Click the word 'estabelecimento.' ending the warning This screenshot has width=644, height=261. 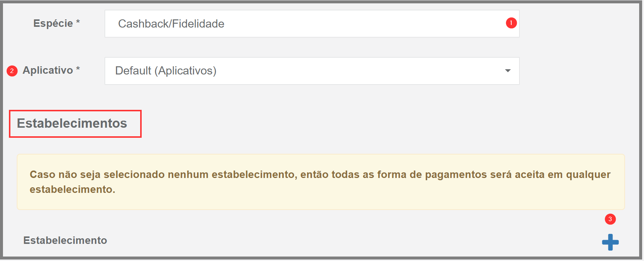click(73, 190)
